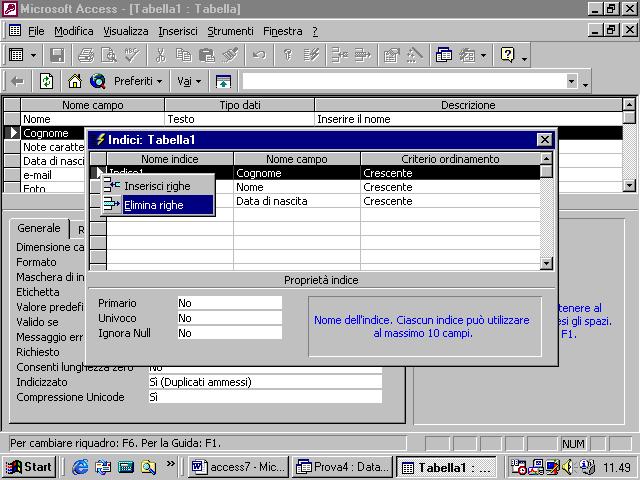The width and height of the screenshot is (640, 480).
Task: Click the e-mail field name row
Action: click(x=53, y=175)
